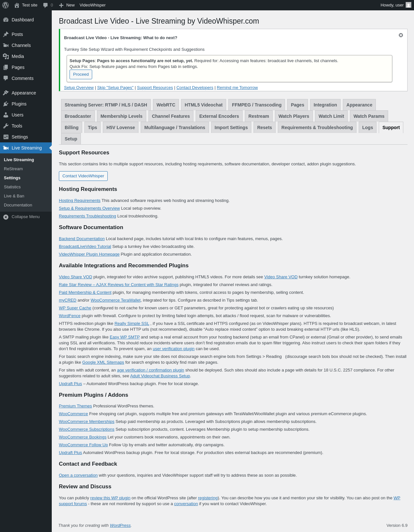
Task: Click the Plugins plug icon
Action: (6, 104)
